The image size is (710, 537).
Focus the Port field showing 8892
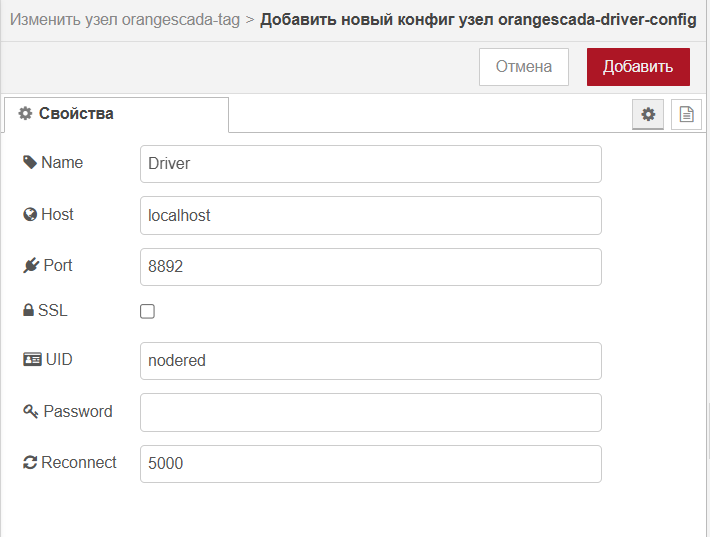(371, 267)
